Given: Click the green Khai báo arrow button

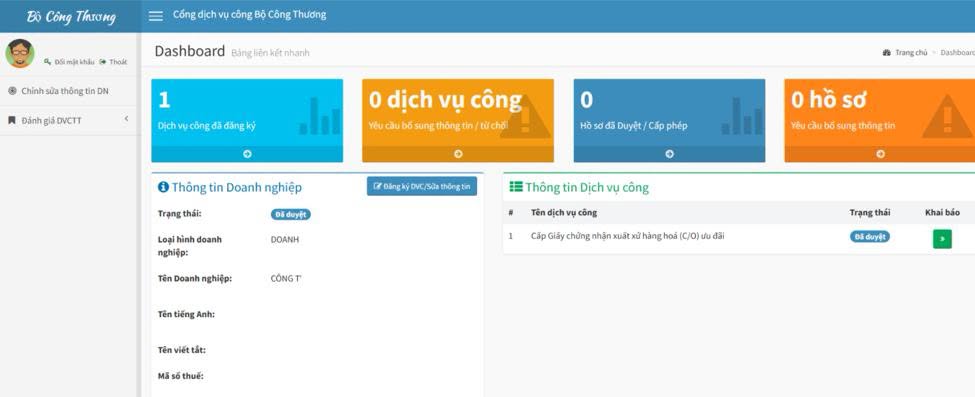Looking at the screenshot, I should (942, 239).
